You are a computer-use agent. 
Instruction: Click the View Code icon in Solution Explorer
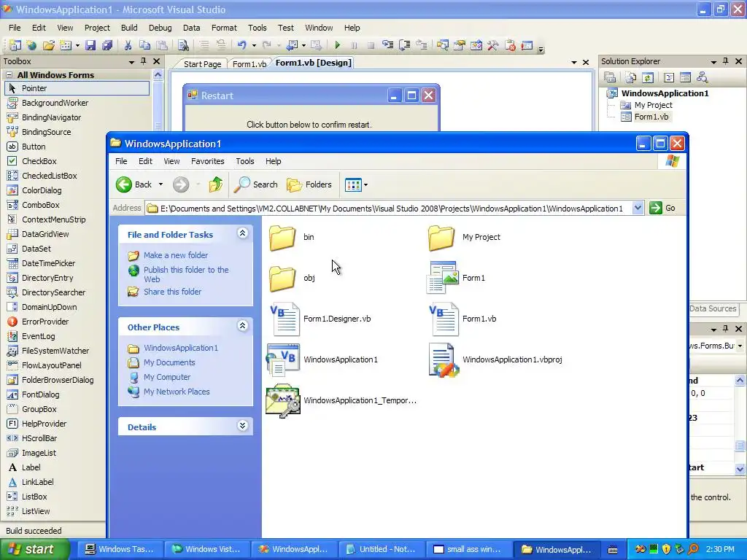[669, 77]
